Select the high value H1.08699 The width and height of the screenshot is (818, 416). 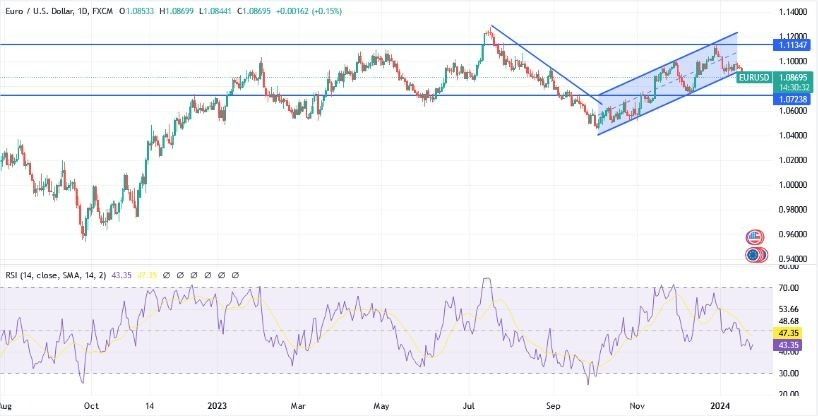click(177, 11)
